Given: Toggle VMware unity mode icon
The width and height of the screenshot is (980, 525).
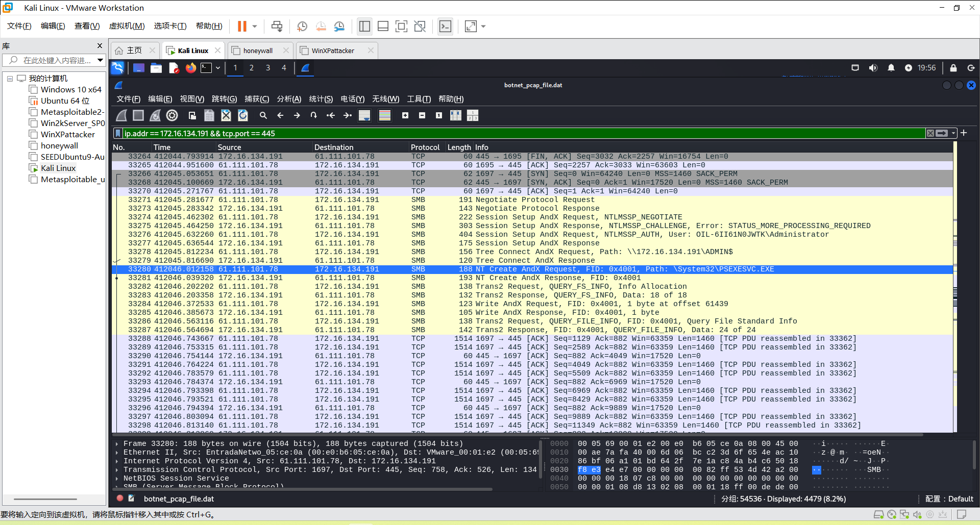Looking at the screenshot, I should pyautogui.click(x=420, y=27).
